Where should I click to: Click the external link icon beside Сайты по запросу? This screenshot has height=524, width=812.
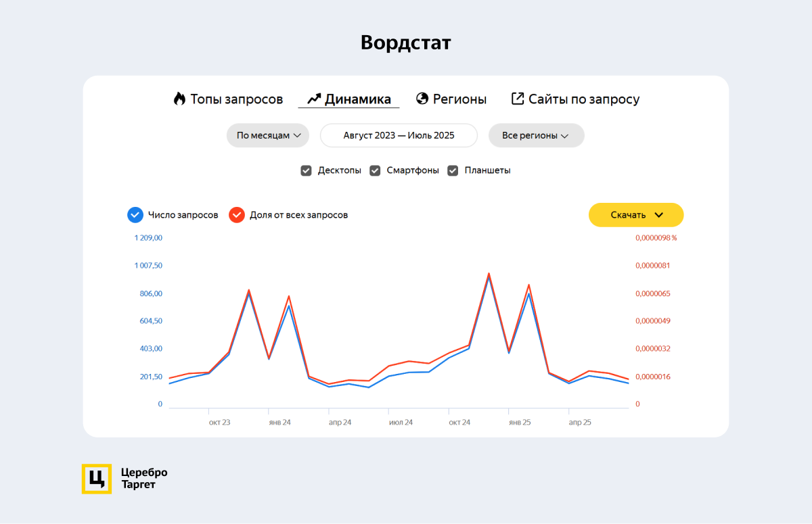(x=518, y=99)
